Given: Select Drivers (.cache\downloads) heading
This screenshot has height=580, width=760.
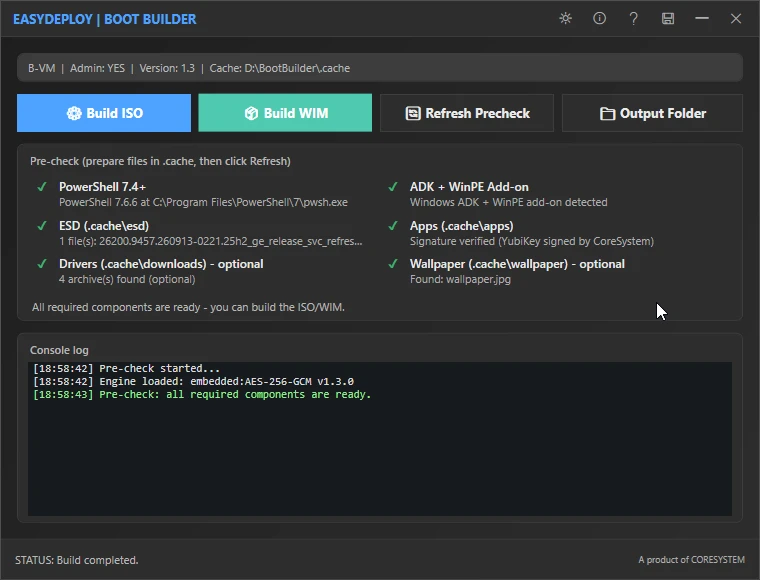Looking at the screenshot, I should 161,264.
